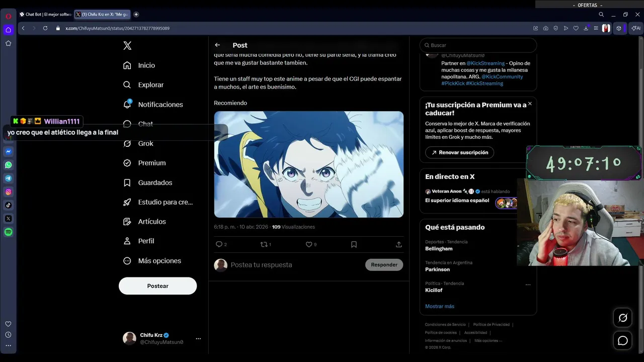Screen dimensions: 644x362
Task: Open sidebar history clock icon
Action: (8, 335)
